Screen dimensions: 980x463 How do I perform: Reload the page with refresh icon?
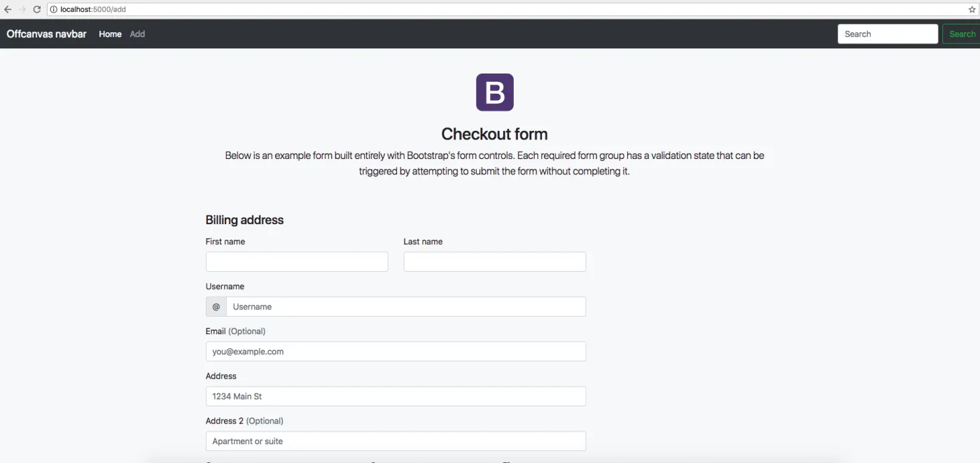pos(37,10)
